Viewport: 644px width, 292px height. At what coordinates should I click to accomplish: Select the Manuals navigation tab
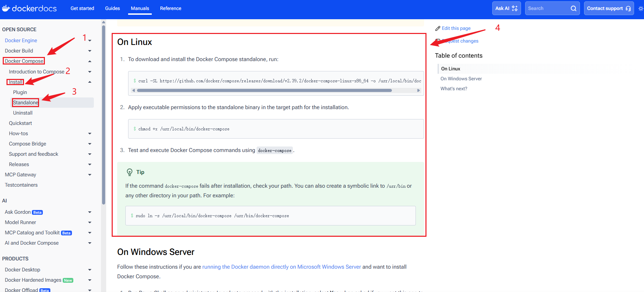click(x=140, y=8)
